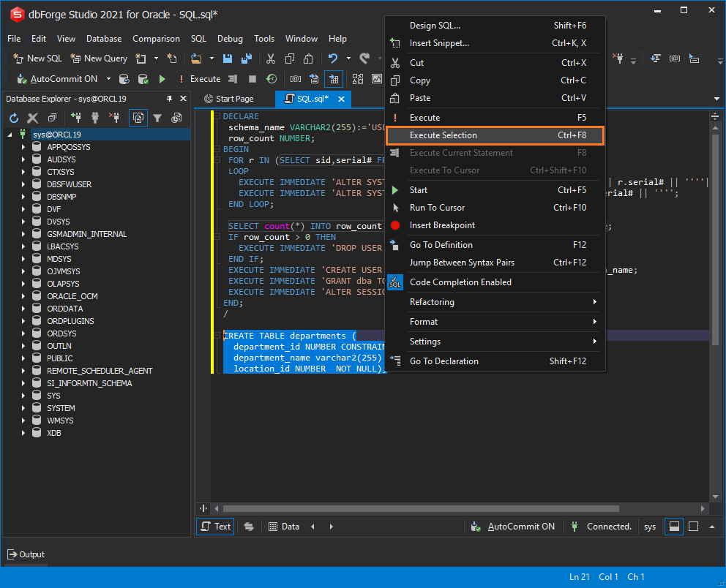Expand the XDB schema node
Screen dimensions: 726x588
(23, 433)
